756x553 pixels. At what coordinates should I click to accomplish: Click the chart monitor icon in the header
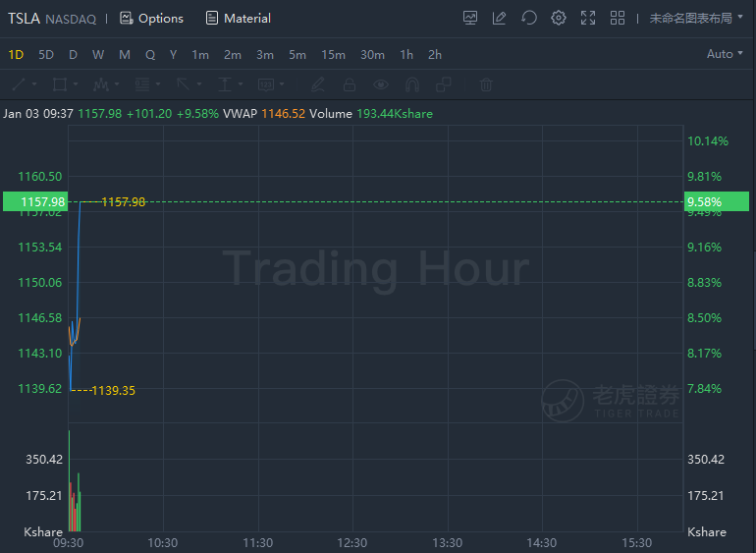[x=470, y=19]
